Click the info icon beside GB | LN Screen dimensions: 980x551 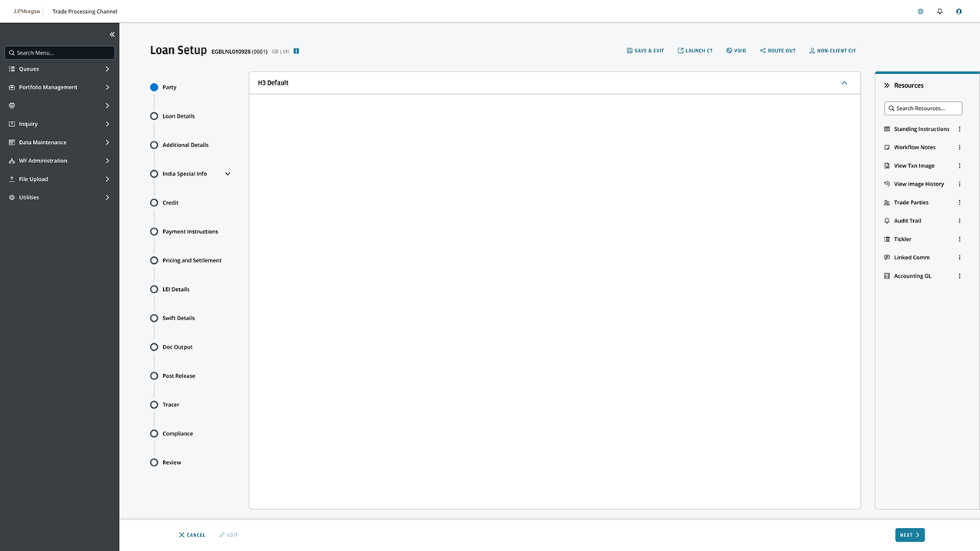(x=296, y=52)
